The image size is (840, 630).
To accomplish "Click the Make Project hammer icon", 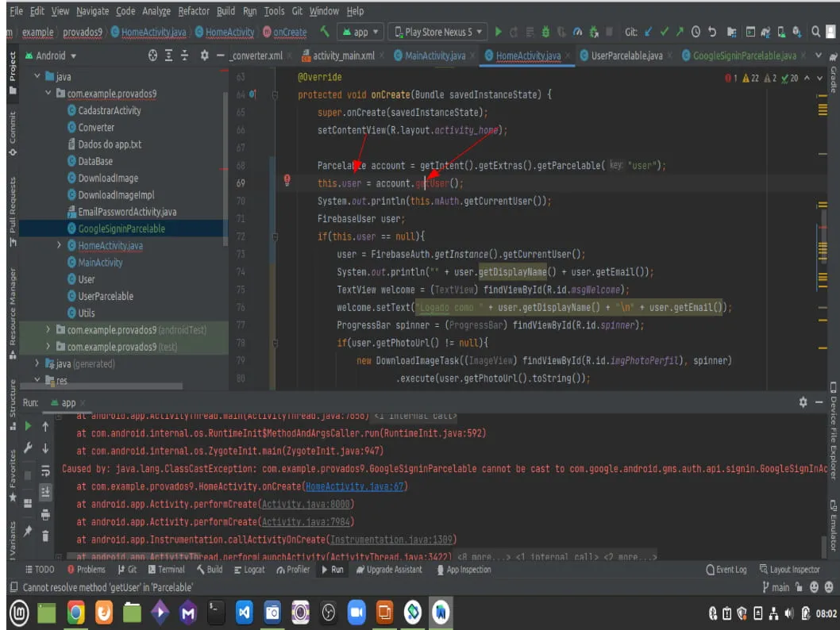I will [x=325, y=32].
